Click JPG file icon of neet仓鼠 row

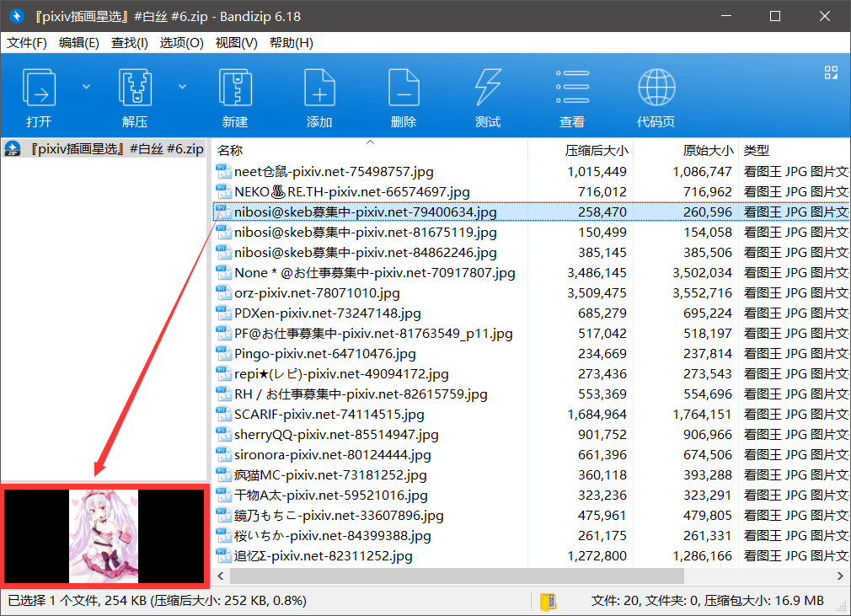pyautogui.click(x=223, y=171)
